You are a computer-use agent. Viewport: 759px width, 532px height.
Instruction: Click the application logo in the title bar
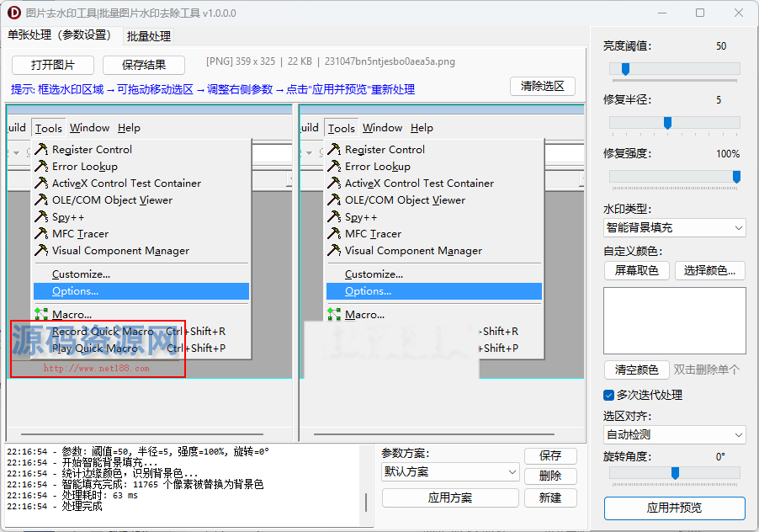13,12
